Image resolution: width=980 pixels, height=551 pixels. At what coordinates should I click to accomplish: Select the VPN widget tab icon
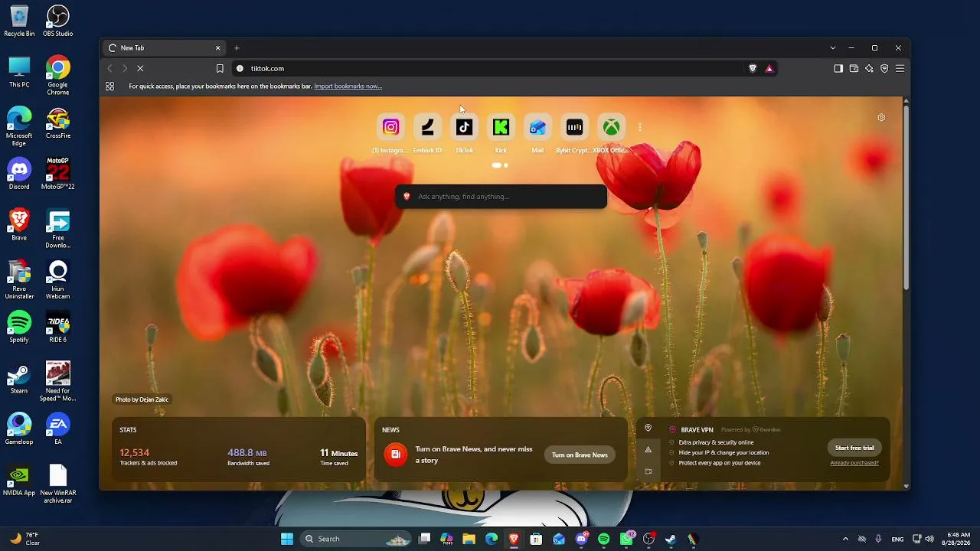point(648,429)
